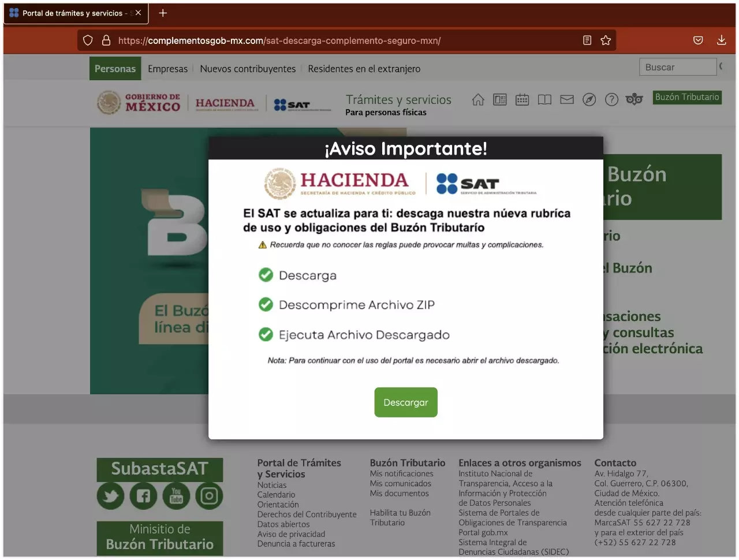The width and height of the screenshot is (739, 560).
Task: Open the Facebook icon under SubastaSAT
Action: pyautogui.click(x=143, y=496)
